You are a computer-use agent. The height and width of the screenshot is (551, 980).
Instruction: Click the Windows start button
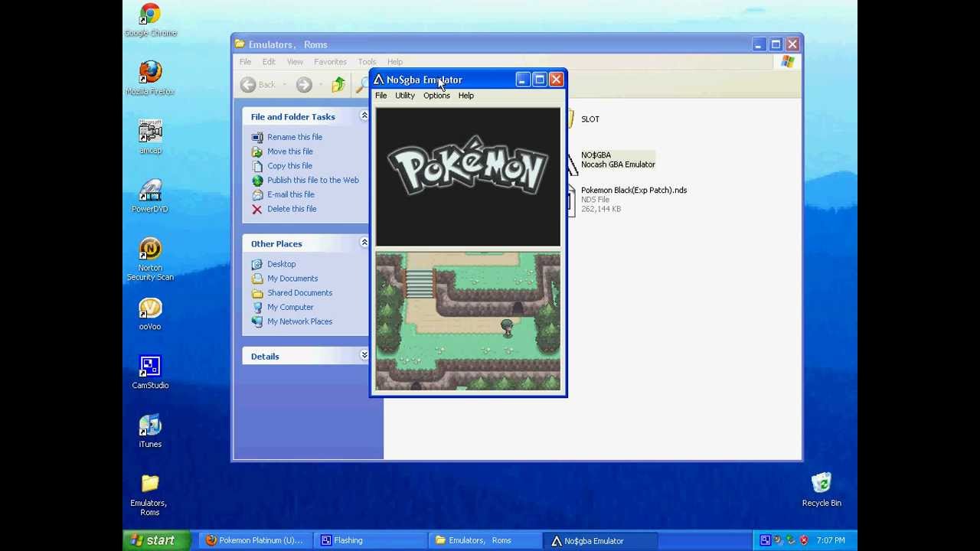pyautogui.click(x=157, y=540)
